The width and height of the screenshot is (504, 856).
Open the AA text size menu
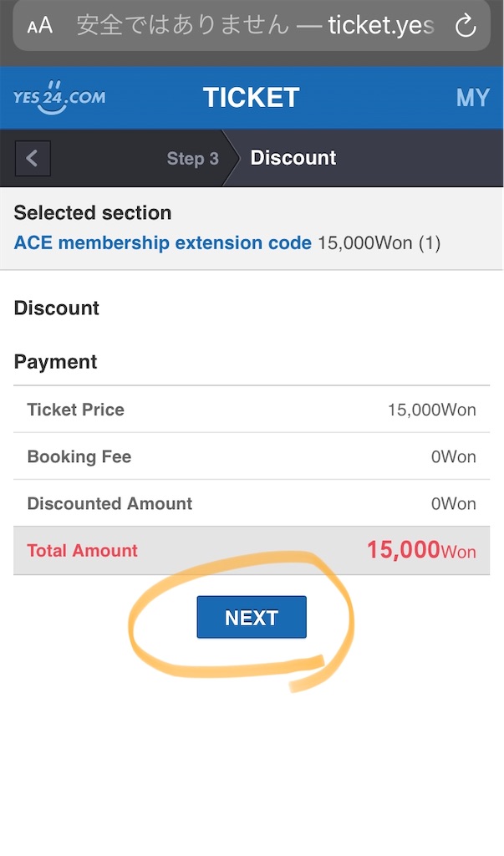tap(40, 25)
